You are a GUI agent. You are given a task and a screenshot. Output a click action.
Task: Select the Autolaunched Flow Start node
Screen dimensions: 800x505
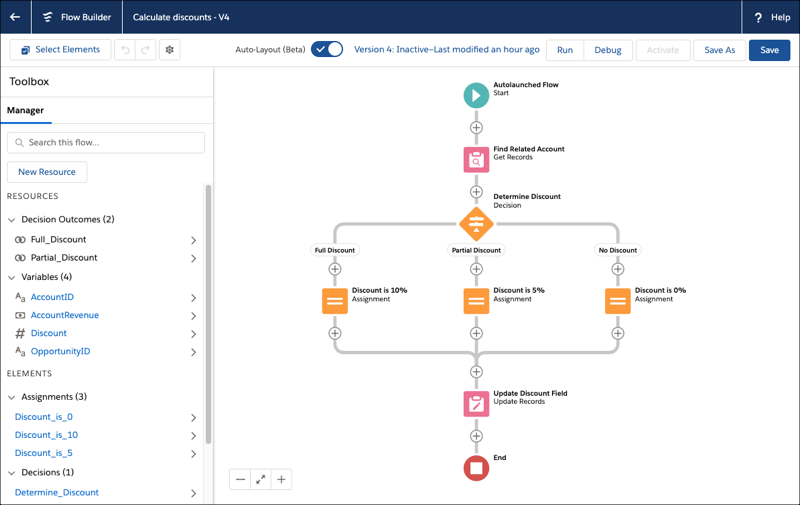476,95
